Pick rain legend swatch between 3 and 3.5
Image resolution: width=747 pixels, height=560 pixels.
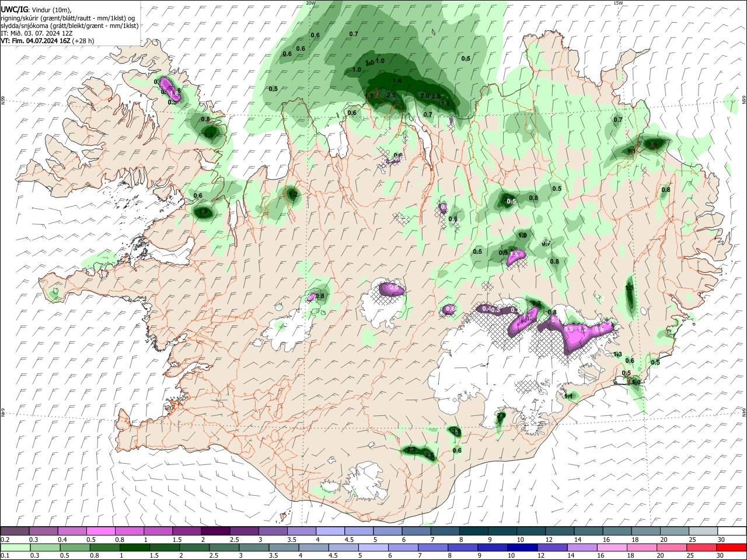[x=254, y=548]
